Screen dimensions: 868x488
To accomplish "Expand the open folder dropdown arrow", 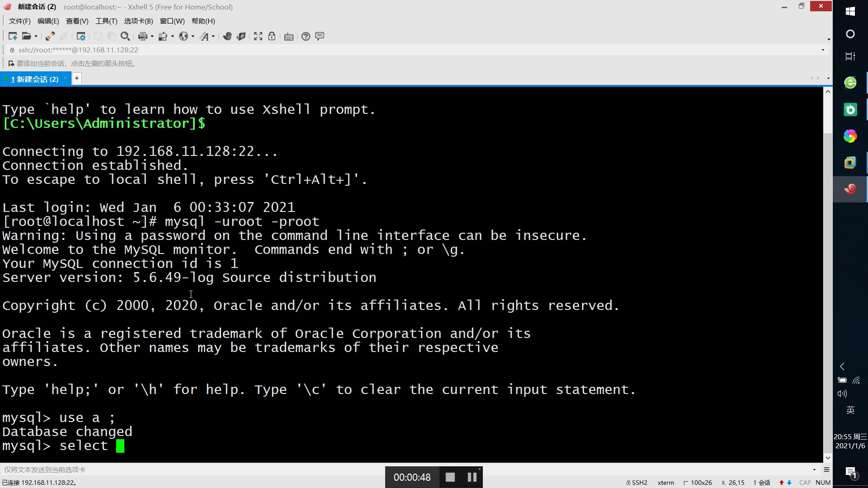I will (36, 37).
